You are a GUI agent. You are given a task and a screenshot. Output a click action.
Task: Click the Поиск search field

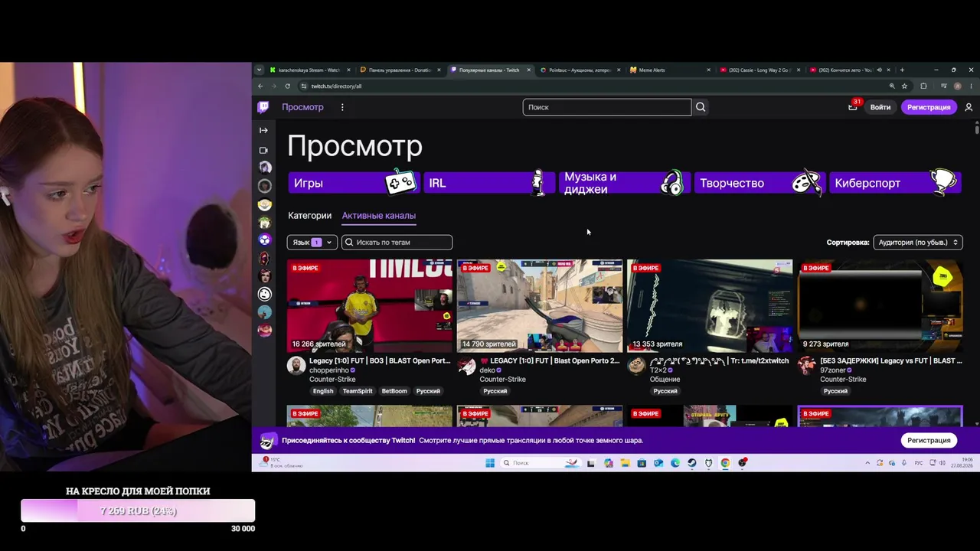(607, 107)
